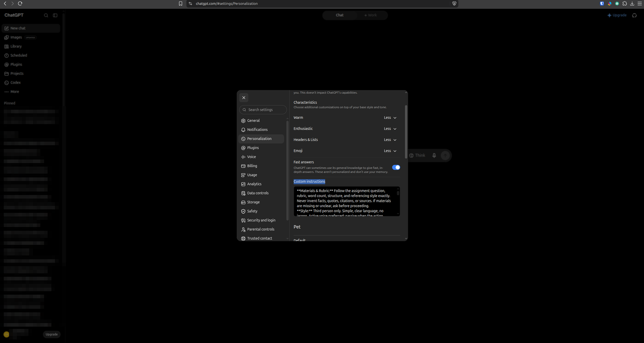
Task: Click the browser forward arrow
Action: click(12, 3)
